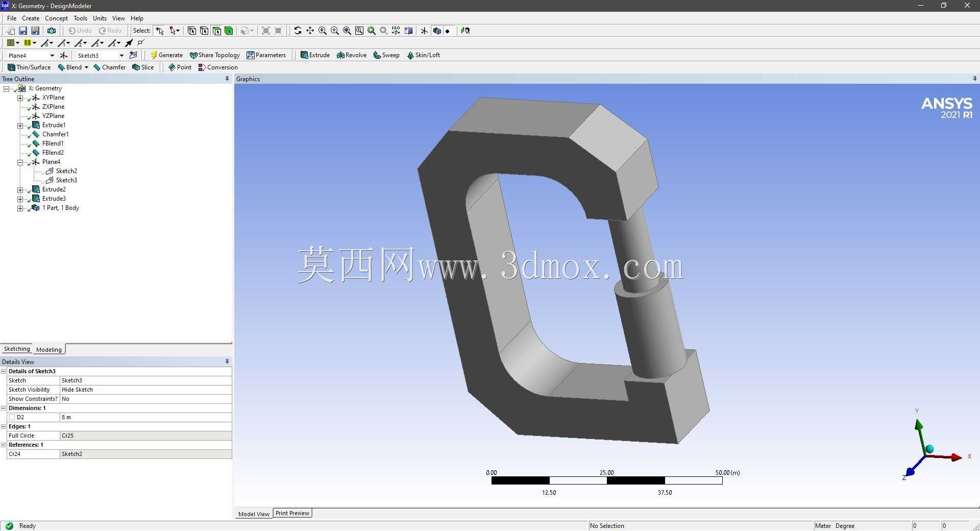This screenshot has width=980, height=531.
Task: Save the project with the Save icon
Action: click(23, 31)
